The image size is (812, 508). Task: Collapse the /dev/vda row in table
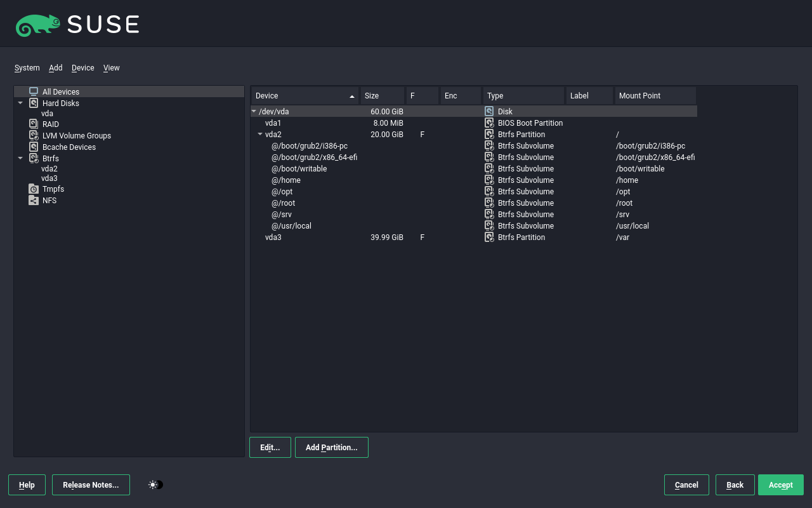(254, 111)
